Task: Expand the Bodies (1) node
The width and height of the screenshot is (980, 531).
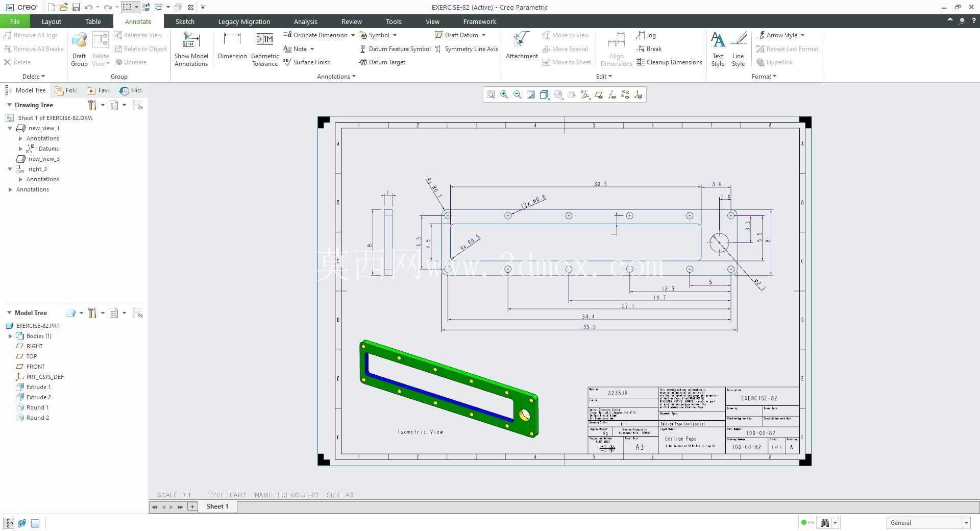Action: pos(10,336)
